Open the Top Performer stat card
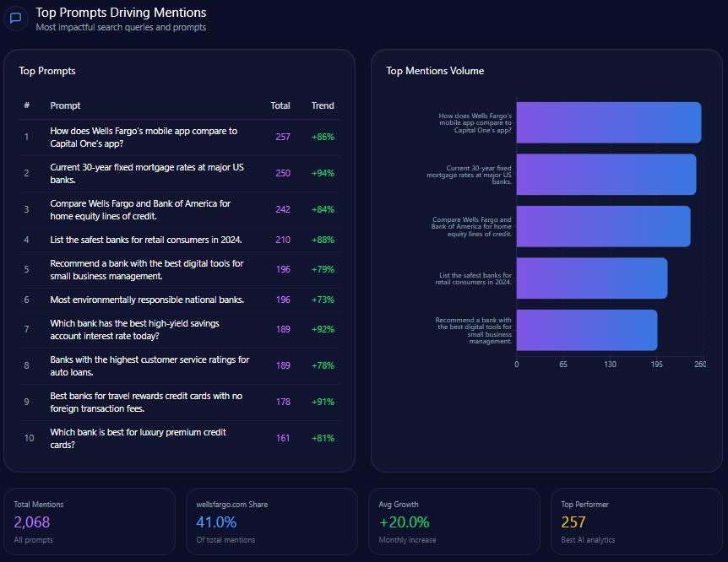 (637, 521)
